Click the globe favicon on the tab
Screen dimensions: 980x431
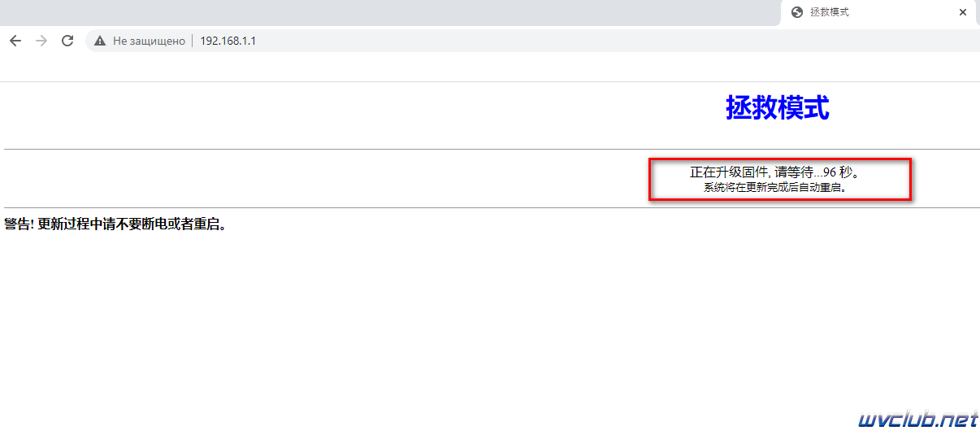797,12
